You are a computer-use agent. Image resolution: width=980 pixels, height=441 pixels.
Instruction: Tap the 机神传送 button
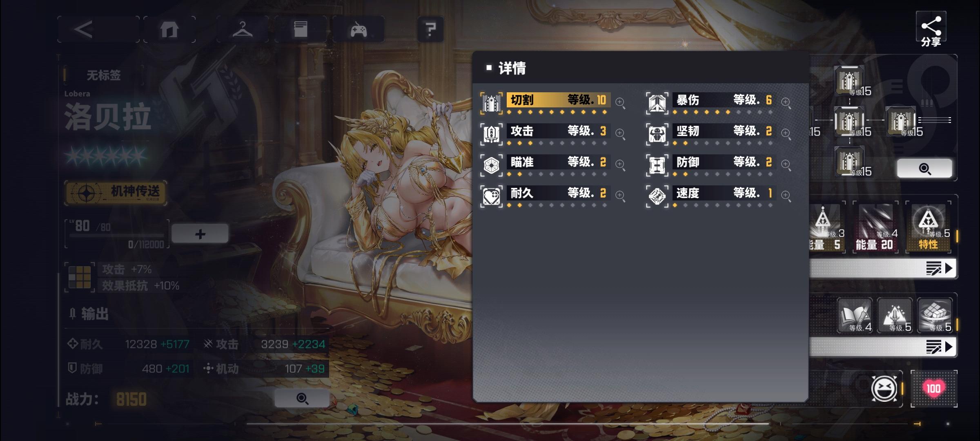point(116,193)
